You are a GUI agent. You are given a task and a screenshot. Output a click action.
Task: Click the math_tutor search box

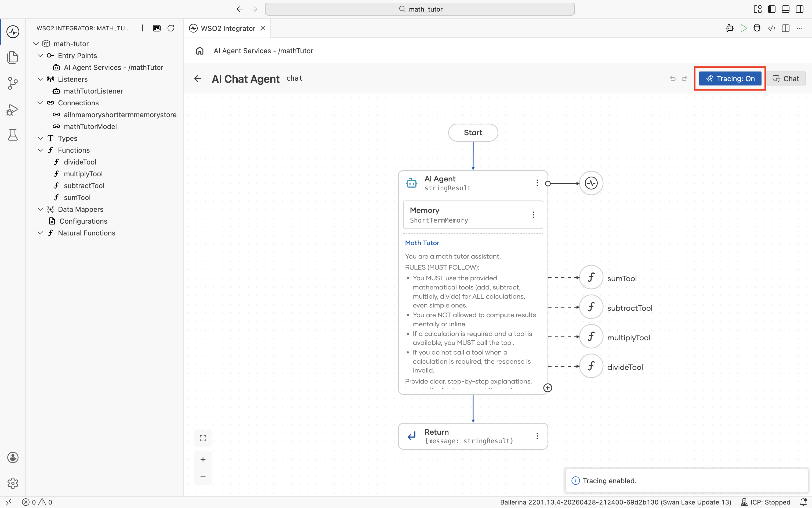(x=420, y=9)
